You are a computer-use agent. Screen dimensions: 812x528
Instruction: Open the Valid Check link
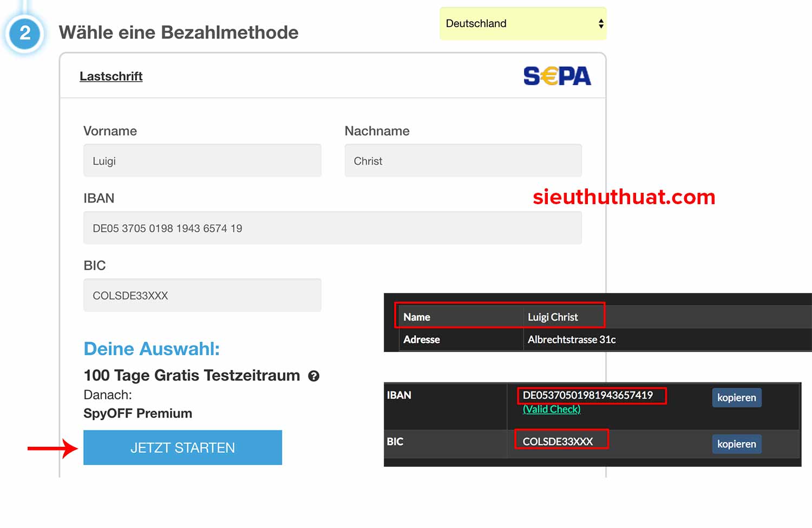[x=551, y=409]
